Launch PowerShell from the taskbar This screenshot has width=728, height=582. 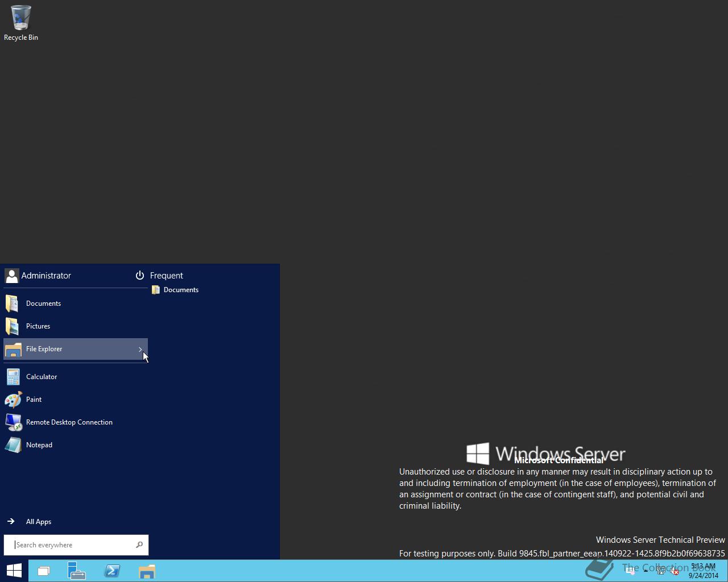(x=112, y=571)
